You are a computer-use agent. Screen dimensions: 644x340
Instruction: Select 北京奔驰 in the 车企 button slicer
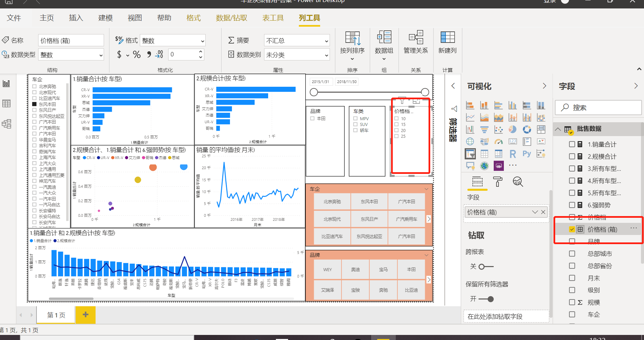(x=332, y=202)
